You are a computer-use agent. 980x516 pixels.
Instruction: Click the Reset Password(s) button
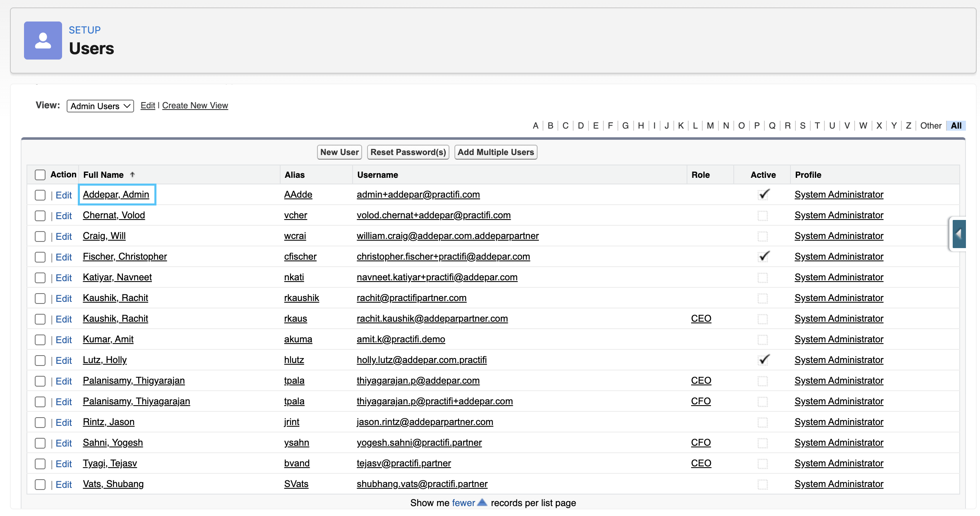(x=408, y=152)
